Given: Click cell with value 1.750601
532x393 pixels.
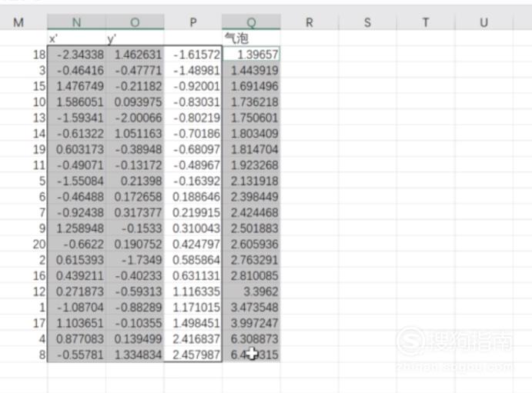Looking at the screenshot, I should pyautogui.click(x=252, y=118).
